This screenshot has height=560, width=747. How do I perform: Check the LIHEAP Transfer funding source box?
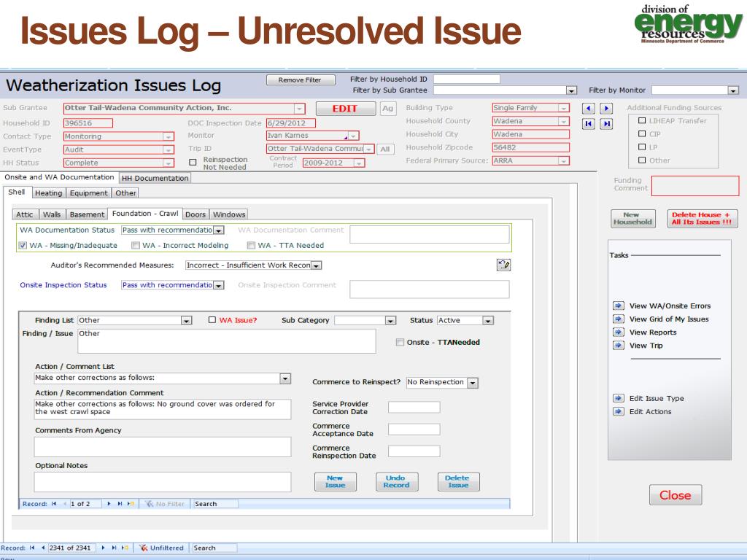click(643, 121)
